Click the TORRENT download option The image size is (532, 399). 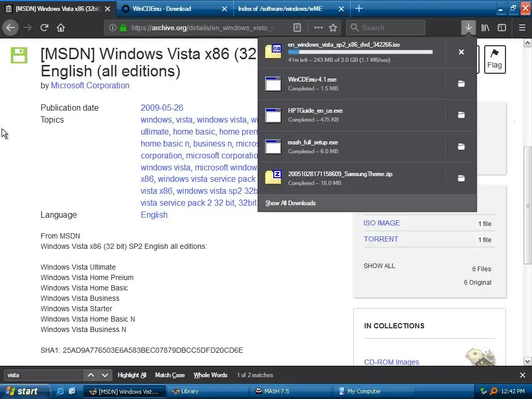(x=381, y=239)
